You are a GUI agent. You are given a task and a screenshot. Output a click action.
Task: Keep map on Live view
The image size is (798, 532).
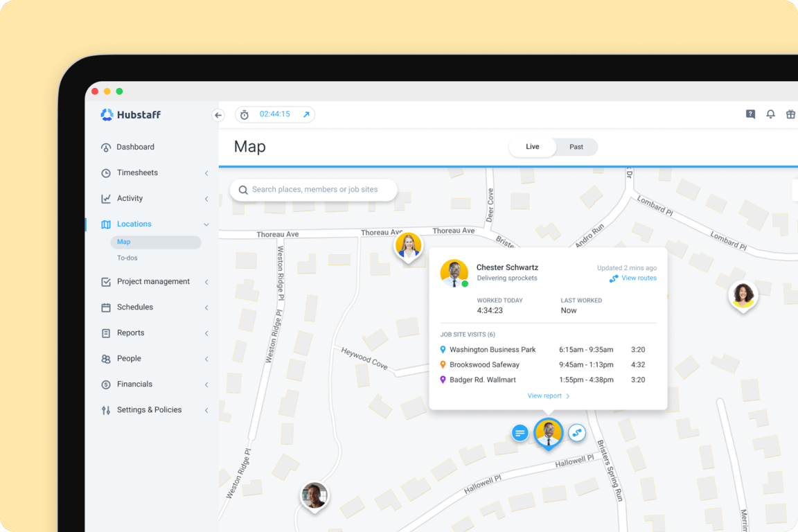(x=532, y=146)
